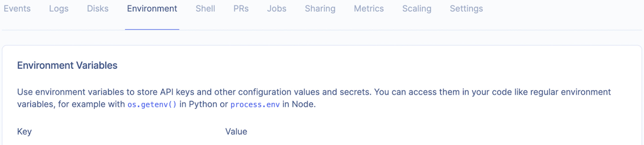This screenshot has height=145, width=644.
Task: Click the word Python in the description
Action: click(203, 104)
